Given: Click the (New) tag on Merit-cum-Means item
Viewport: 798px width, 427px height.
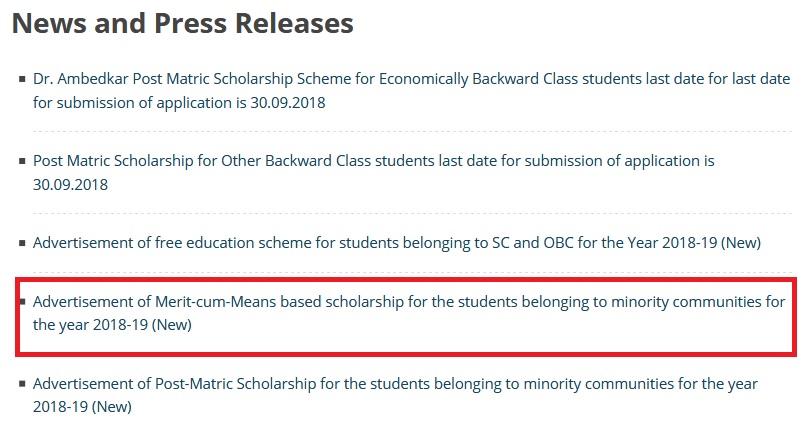Looking at the screenshot, I should 171,325.
